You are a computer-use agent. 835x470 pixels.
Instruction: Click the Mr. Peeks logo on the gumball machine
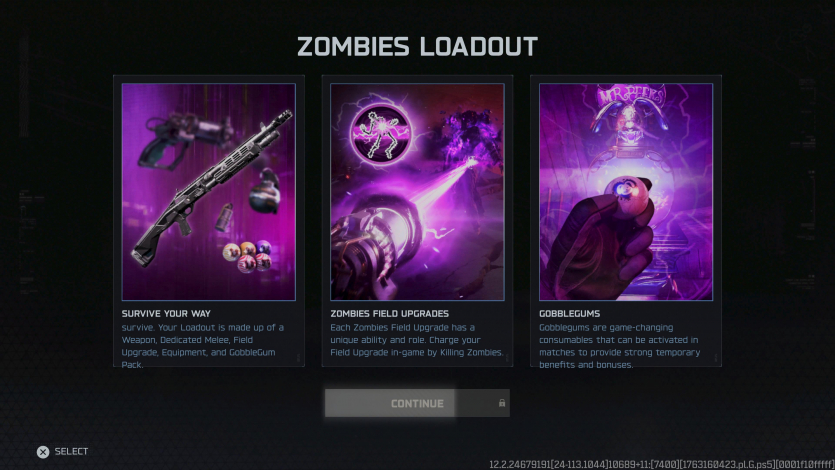(x=632, y=96)
